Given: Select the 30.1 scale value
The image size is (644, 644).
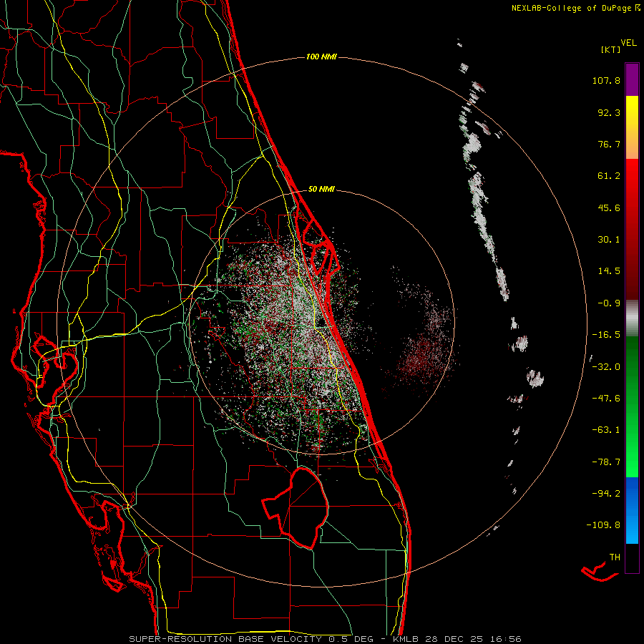Looking at the screenshot, I should (609, 240).
